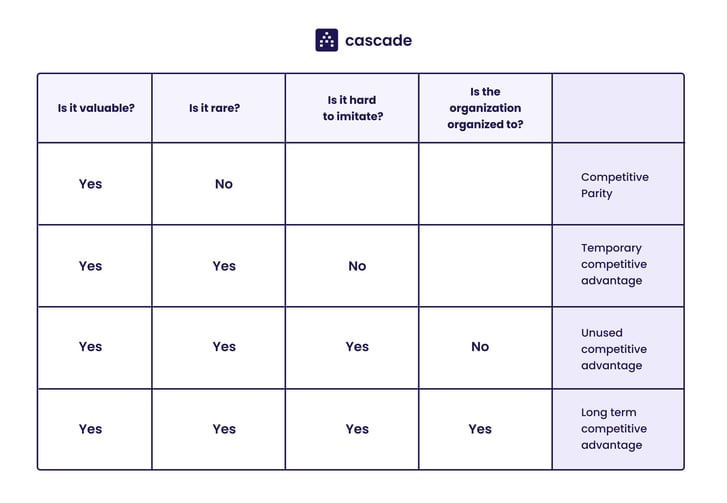This screenshot has width=727, height=503.
Task: Select the "Is it valuable?" column header
Action: pos(95,108)
